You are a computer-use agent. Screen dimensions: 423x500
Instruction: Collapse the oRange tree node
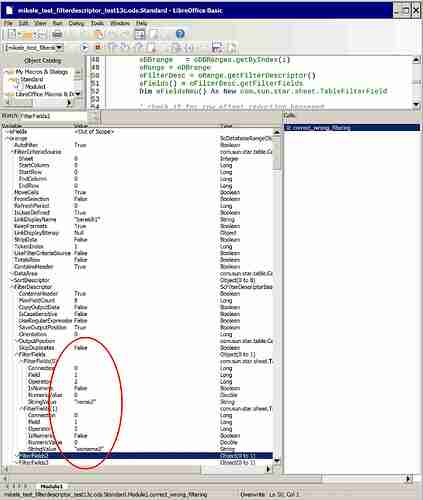tap(8, 138)
